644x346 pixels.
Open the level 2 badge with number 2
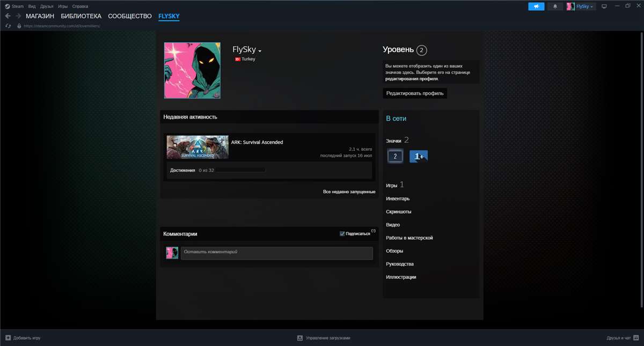tap(395, 156)
